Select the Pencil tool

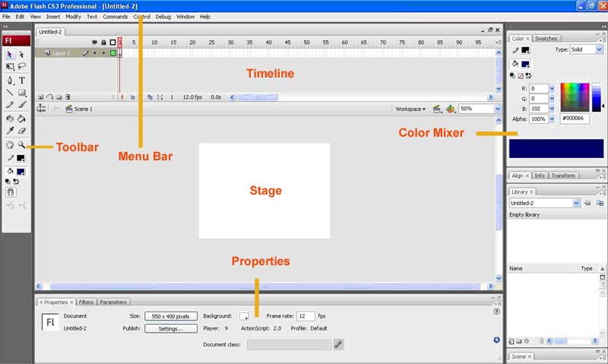10,104
